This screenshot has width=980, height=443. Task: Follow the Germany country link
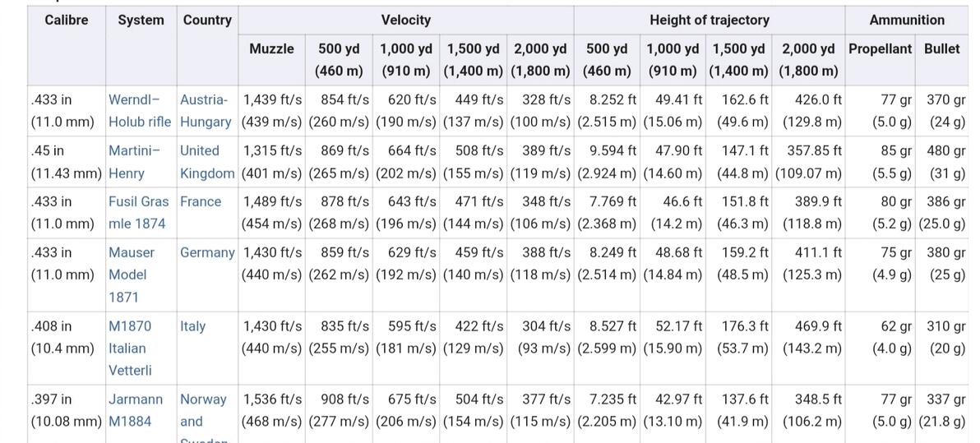coord(207,252)
